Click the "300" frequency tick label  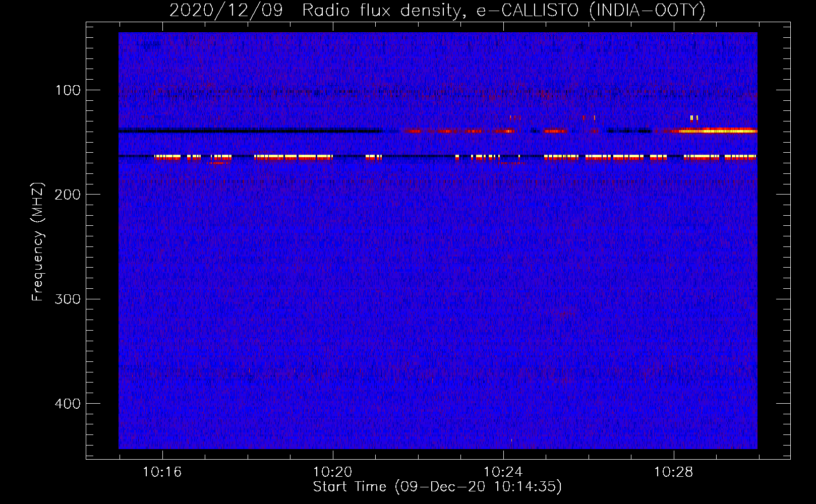[x=68, y=299]
